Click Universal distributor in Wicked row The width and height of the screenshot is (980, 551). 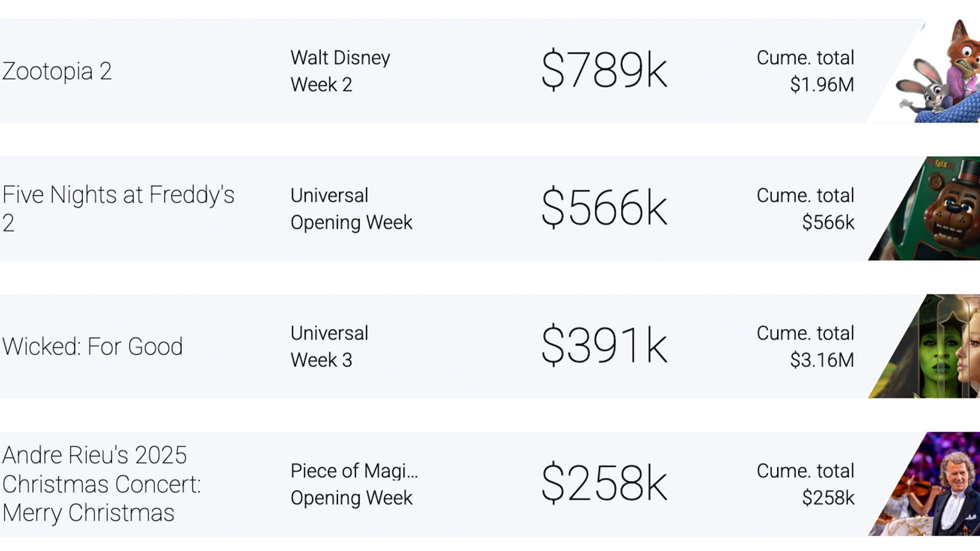coord(329,333)
